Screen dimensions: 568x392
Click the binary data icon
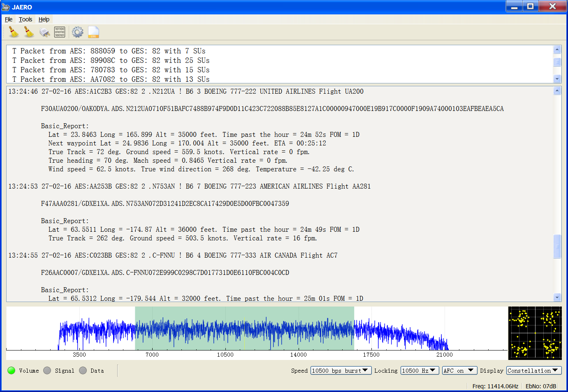pyautogui.click(x=60, y=32)
